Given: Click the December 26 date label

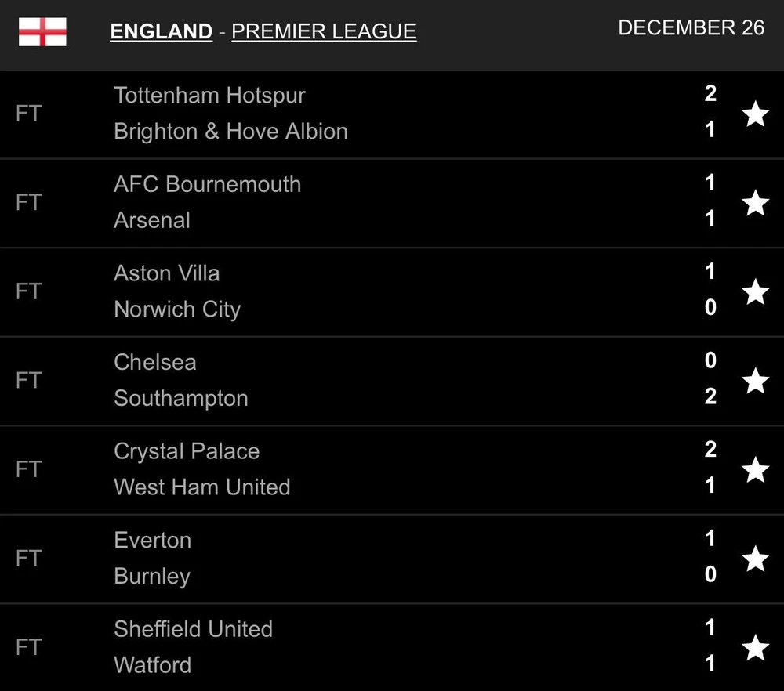Looking at the screenshot, I should tap(691, 27).
